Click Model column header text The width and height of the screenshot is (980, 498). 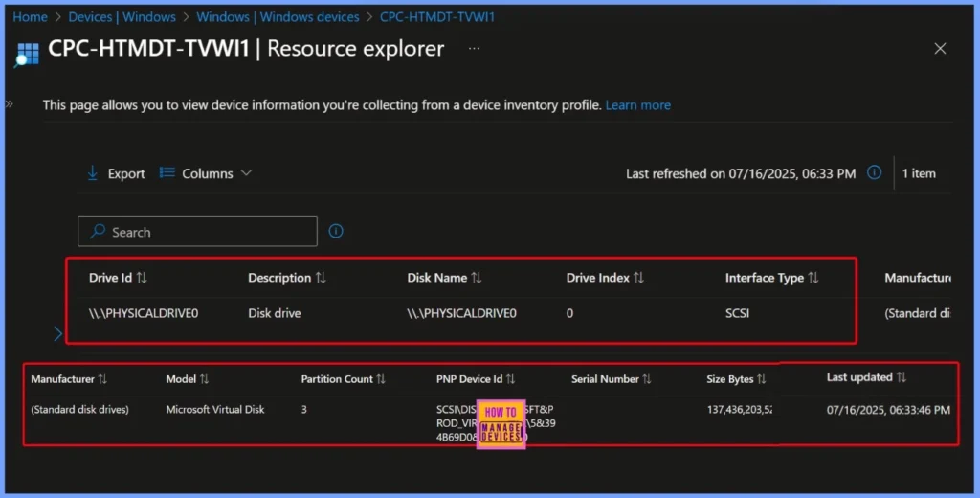[181, 379]
